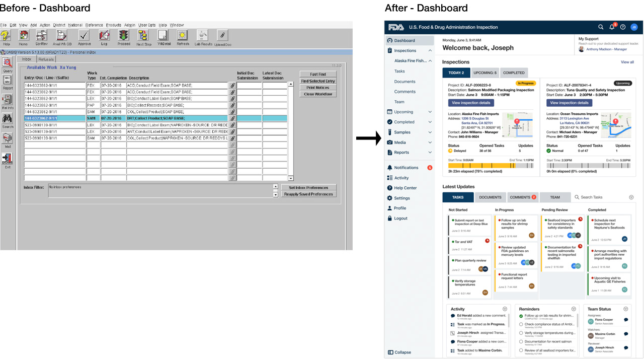The image size is (644, 360).
Task: Click the Home icon in the OASIS toolbar
Action: click(23, 35)
